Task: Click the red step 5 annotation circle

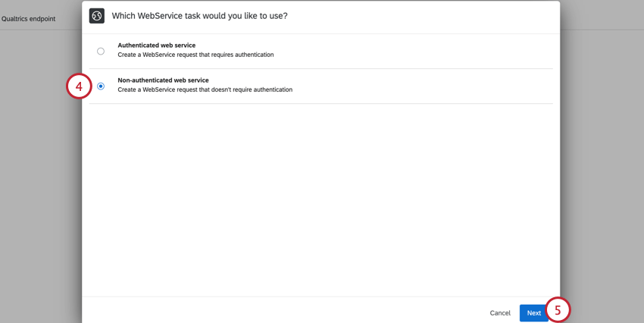Action: point(558,310)
